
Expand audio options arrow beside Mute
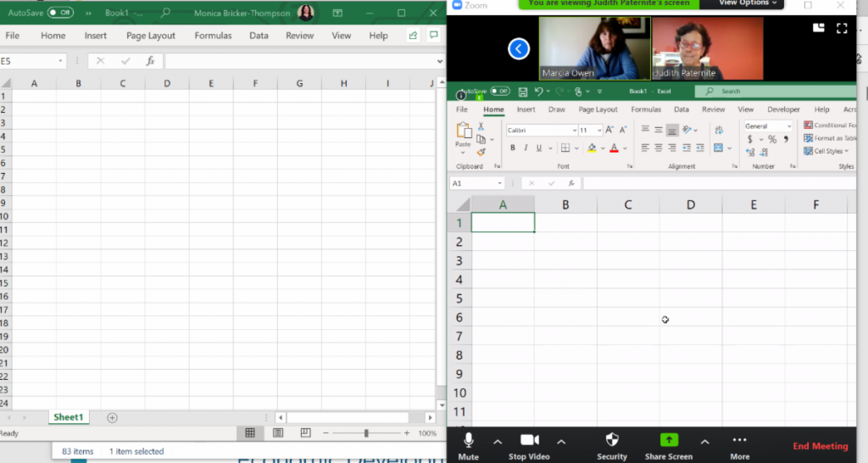[x=498, y=441]
